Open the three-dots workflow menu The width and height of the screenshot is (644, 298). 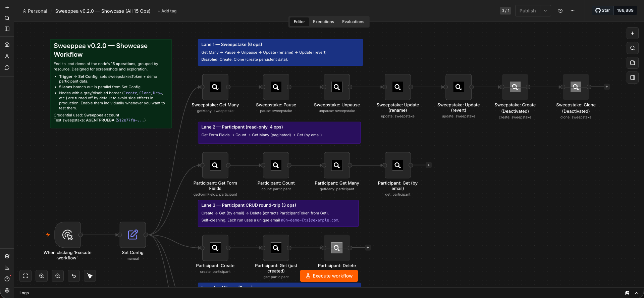coord(573,11)
